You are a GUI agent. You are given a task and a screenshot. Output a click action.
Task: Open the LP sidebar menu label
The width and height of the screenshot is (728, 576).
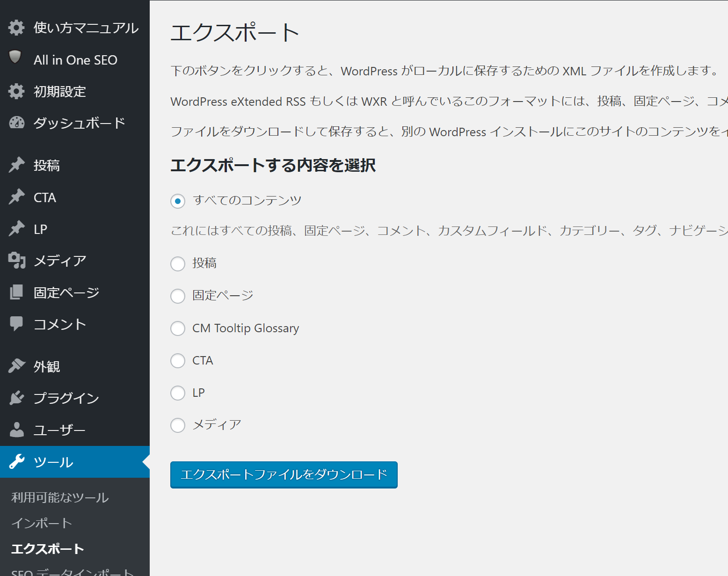click(40, 229)
